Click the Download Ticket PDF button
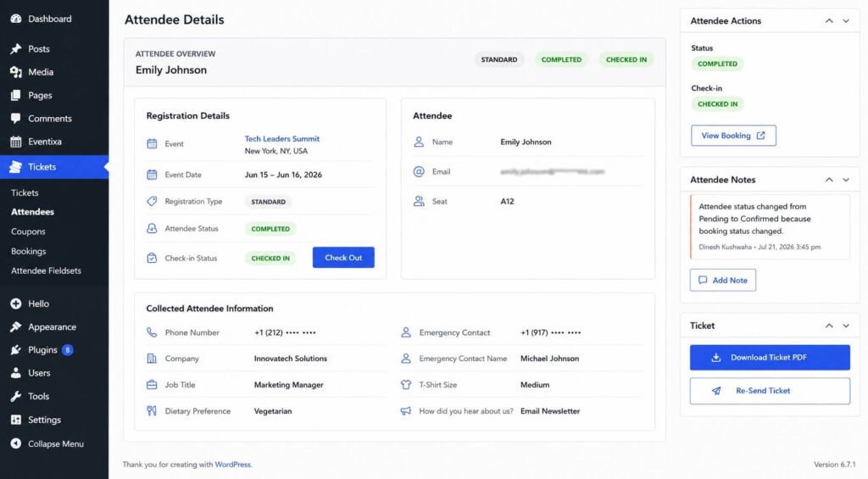Screen dimensions: 868x479 (770, 358)
